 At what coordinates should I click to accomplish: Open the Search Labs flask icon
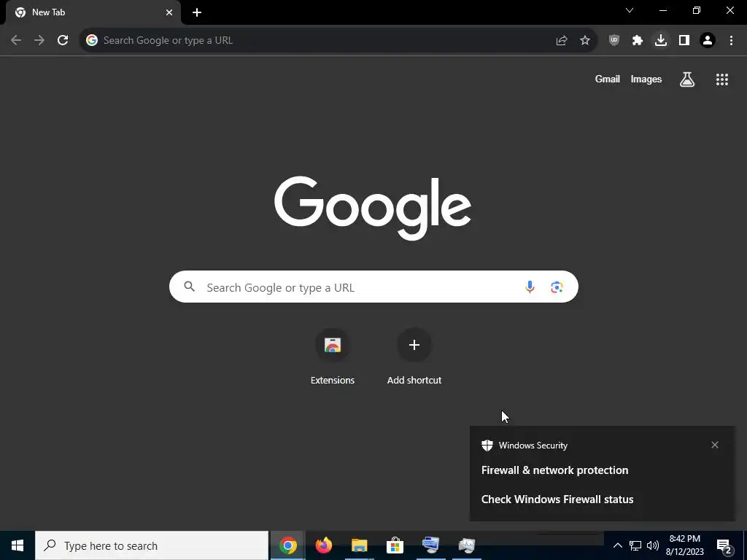coord(687,79)
